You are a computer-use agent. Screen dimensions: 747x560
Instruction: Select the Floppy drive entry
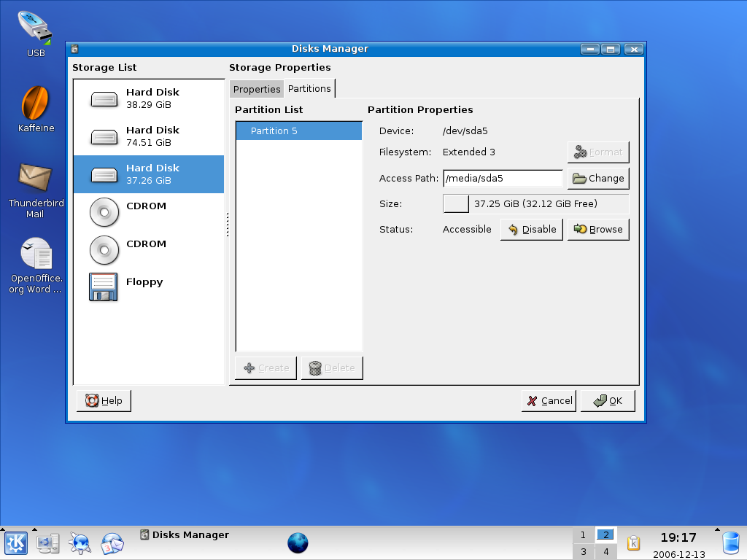click(x=149, y=287)
